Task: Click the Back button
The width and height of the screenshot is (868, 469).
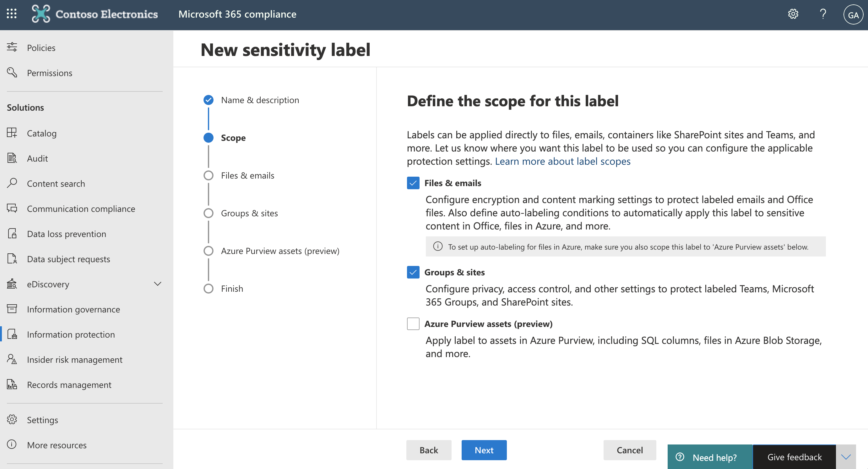Action: [429, 450]
